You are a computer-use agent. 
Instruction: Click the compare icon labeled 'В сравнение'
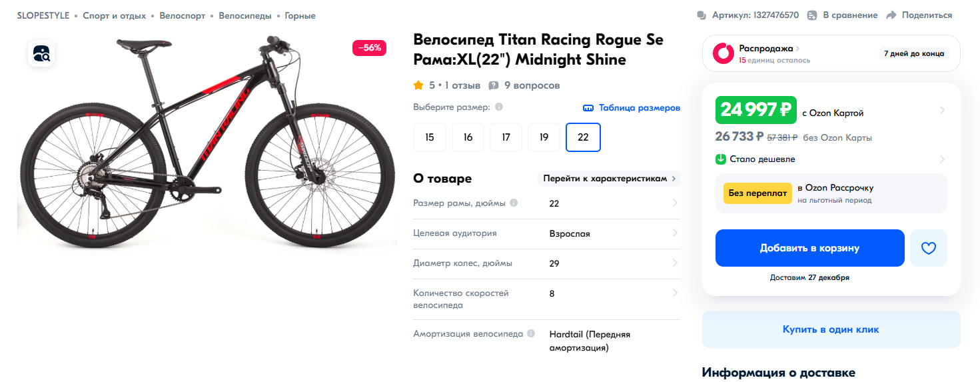pos(812,15)
